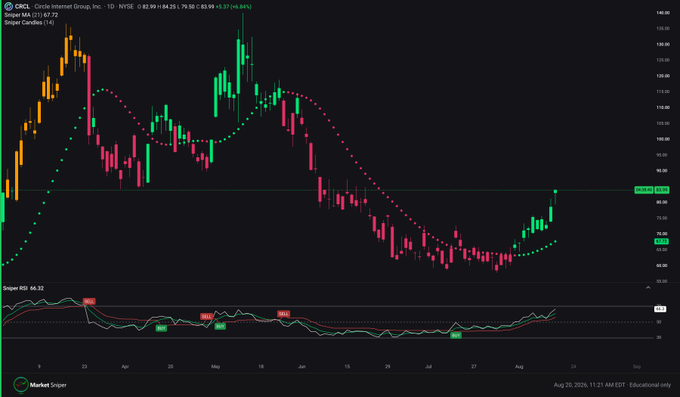
Task: Click the Jul label on date axis
Action: pos(428,367)
